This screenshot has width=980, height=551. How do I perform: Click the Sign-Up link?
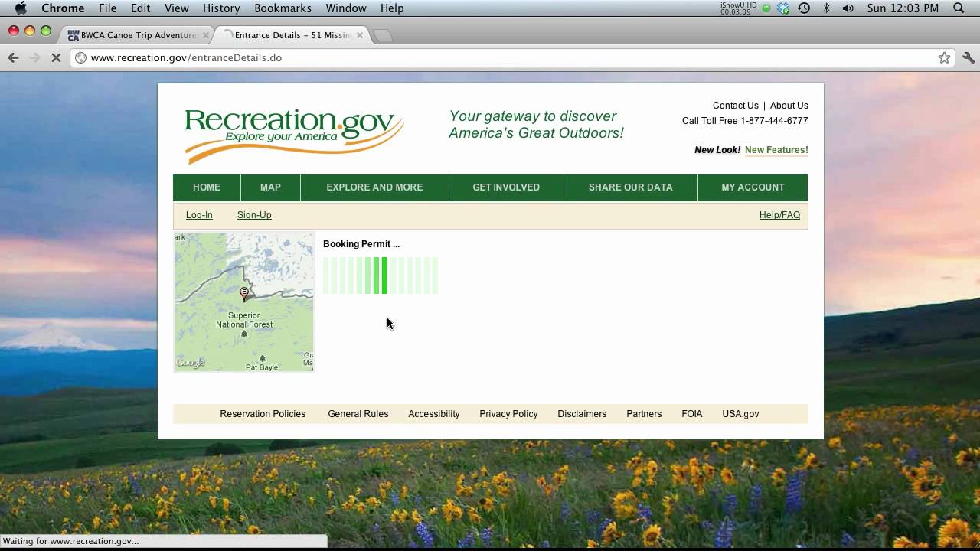tap(254, 215)
